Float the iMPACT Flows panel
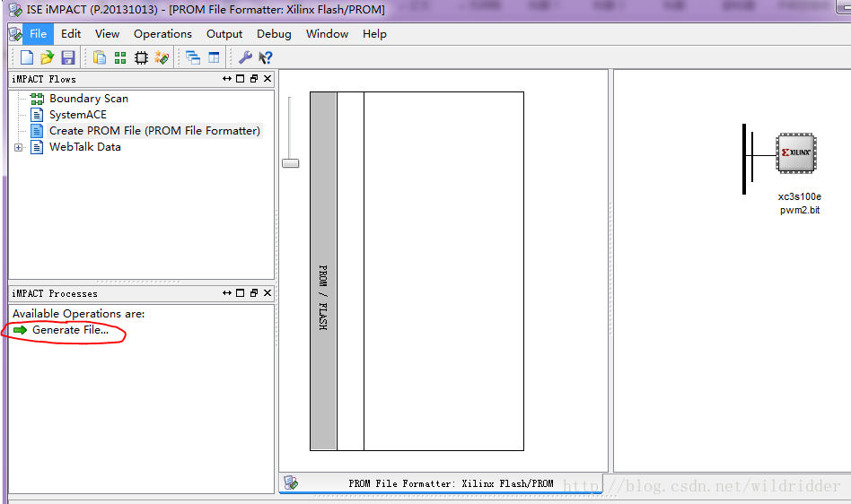851x504 pixels. tap(254, 79)
